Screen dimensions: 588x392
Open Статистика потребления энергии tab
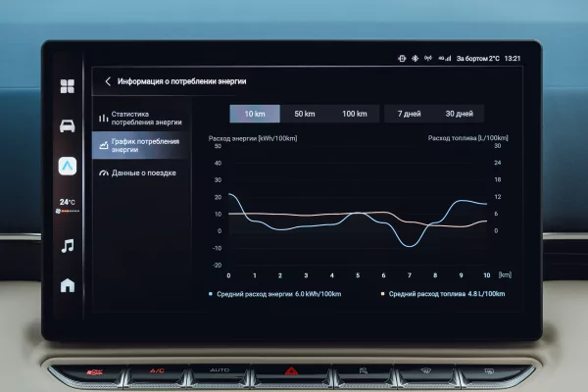[140, 119]
